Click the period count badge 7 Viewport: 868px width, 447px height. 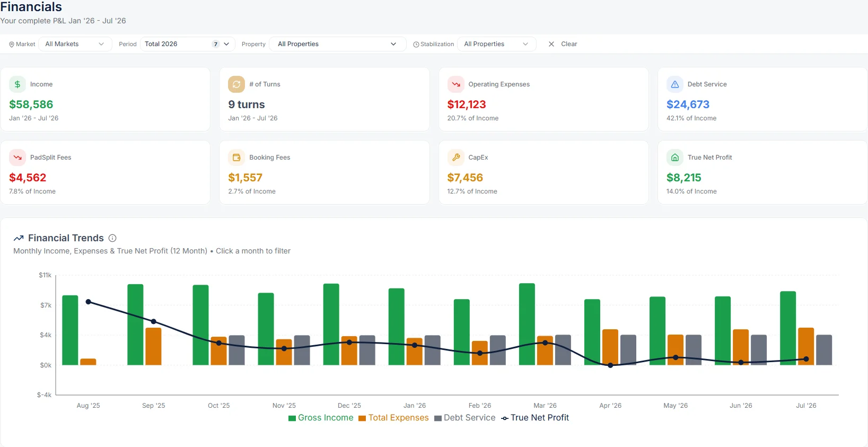(215, 44)
